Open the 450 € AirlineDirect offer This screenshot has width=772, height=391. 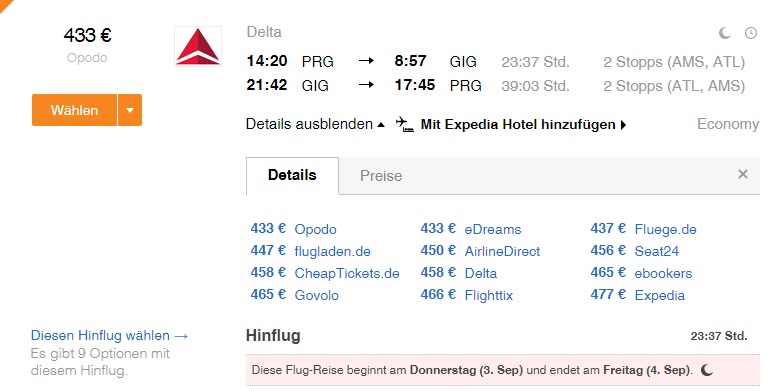click(x=480, y=251)
